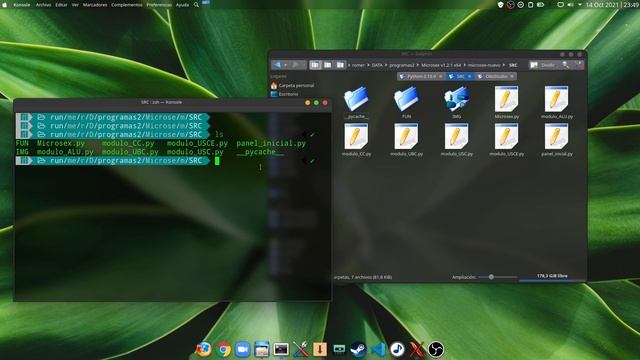Open Dolphin search tool

(565, 65)
